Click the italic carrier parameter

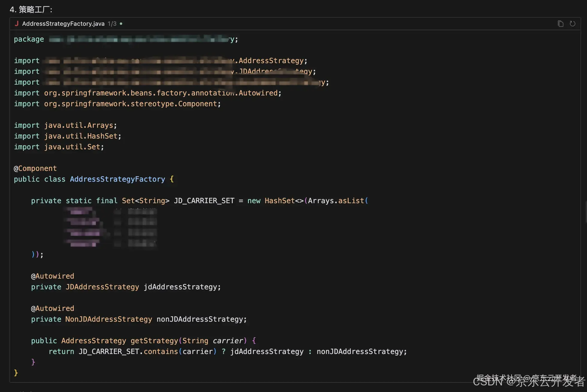[x=228, y=341]
